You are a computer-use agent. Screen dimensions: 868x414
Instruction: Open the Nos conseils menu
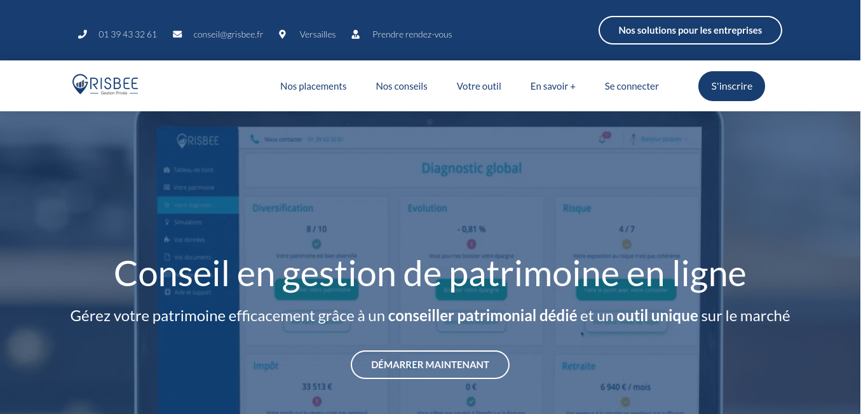pyautogui.click(x=402, y=86)
